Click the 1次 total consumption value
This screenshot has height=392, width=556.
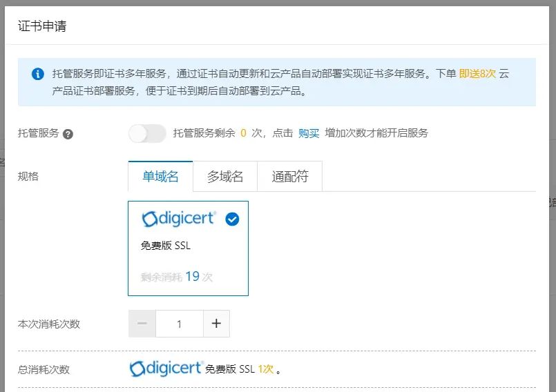coord(266,369)
